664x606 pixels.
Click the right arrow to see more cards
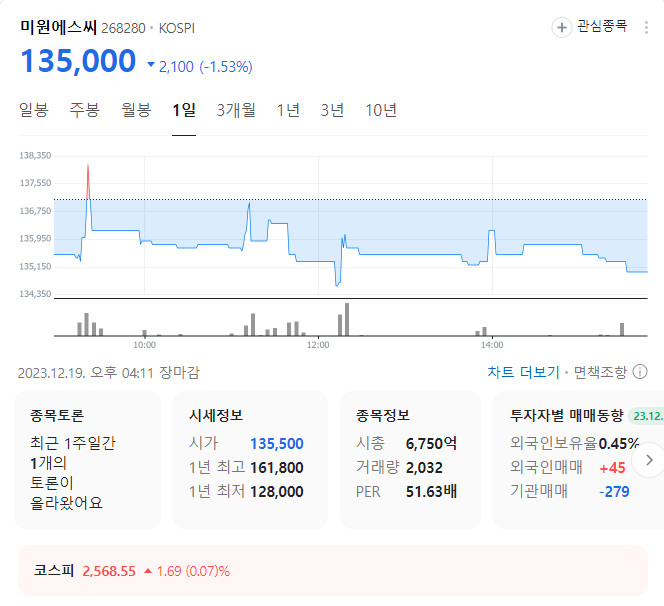(649, 460)
